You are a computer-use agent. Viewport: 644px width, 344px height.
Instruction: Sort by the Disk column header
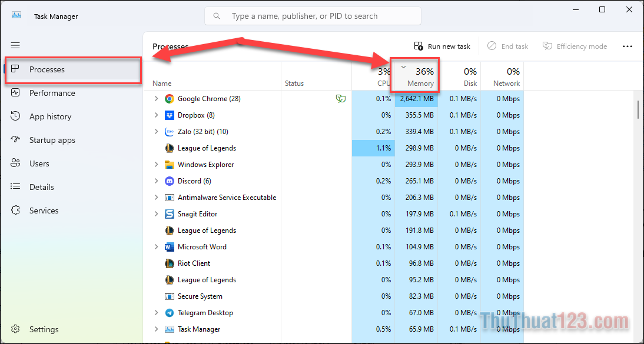[x=459, y=76]
